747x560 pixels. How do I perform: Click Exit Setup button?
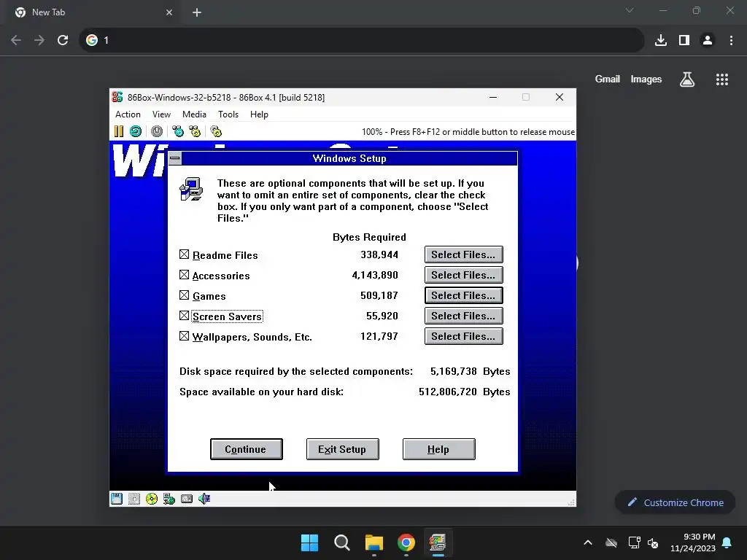tap(343, 449)
